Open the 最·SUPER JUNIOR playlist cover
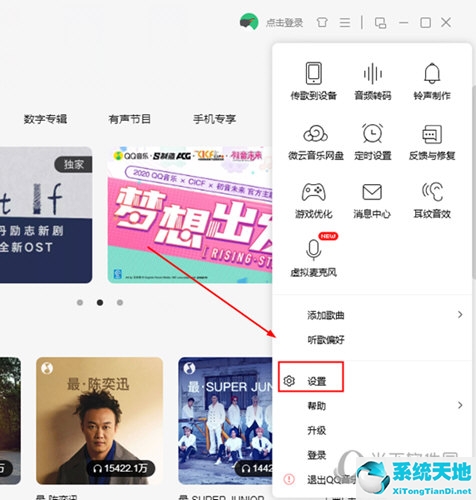 click(x=225, y=421)
